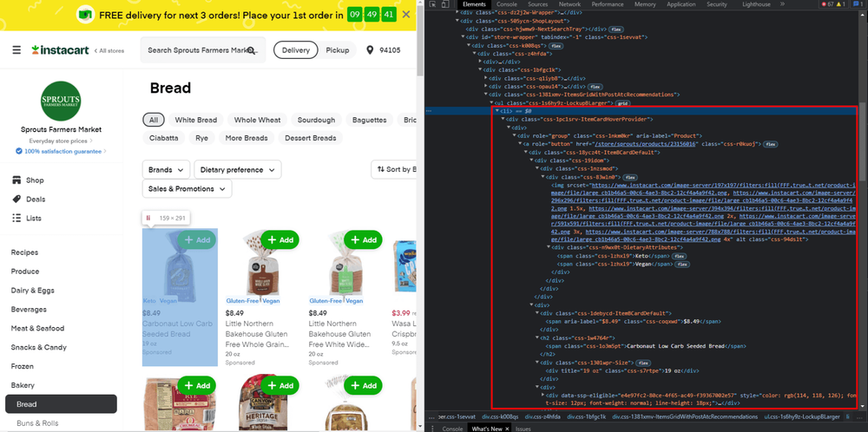Click the blue messages count badge
868x432 pixels.
point(859,3)
